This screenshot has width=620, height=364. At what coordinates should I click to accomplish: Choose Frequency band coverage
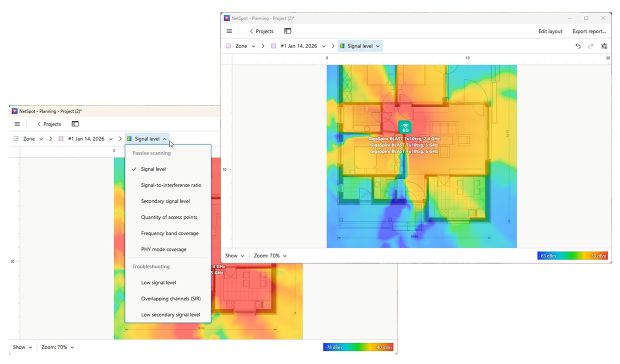168,234
